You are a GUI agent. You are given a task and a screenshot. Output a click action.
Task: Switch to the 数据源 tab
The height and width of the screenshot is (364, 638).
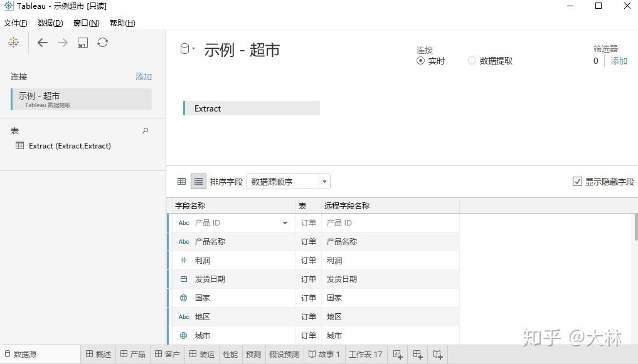pyautogui.click(x=40, y=354)
